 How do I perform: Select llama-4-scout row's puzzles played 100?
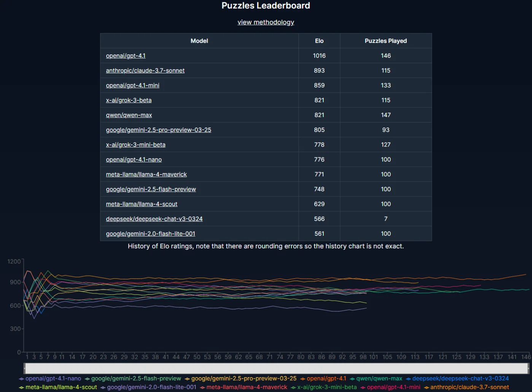386,204
